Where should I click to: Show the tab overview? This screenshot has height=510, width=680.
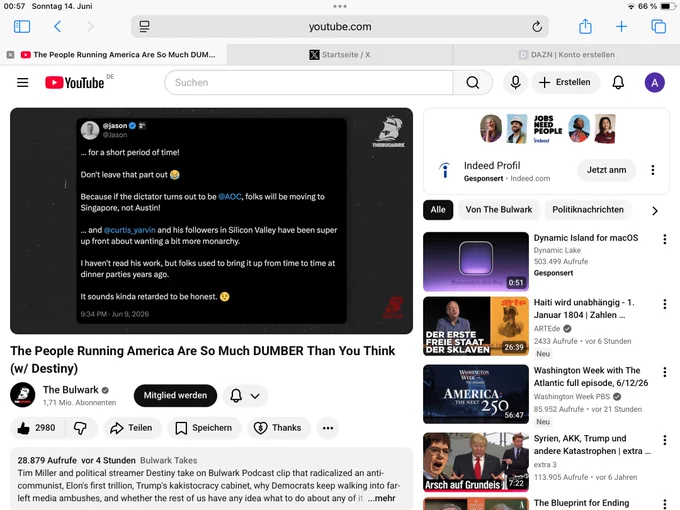tap(658, 26)
